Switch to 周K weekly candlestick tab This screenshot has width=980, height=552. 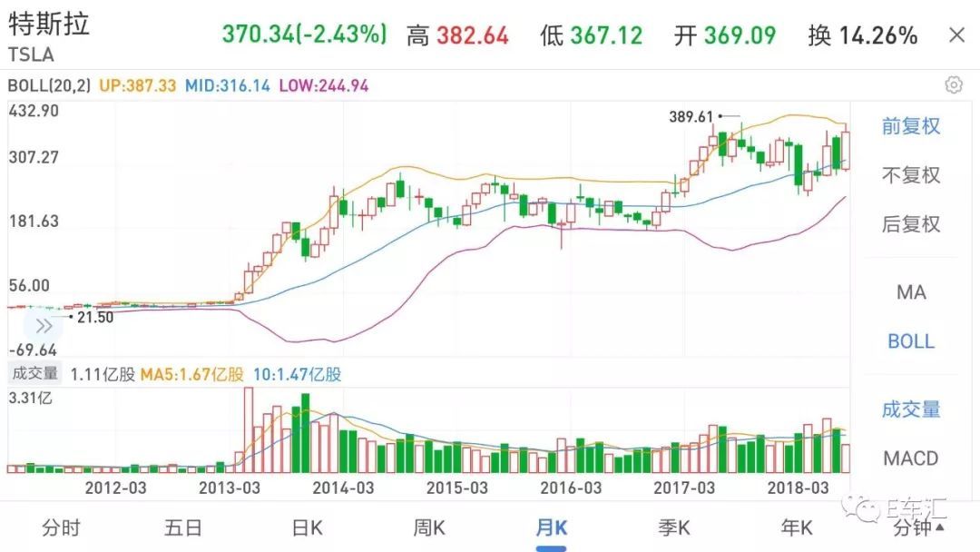coord(428,527)
